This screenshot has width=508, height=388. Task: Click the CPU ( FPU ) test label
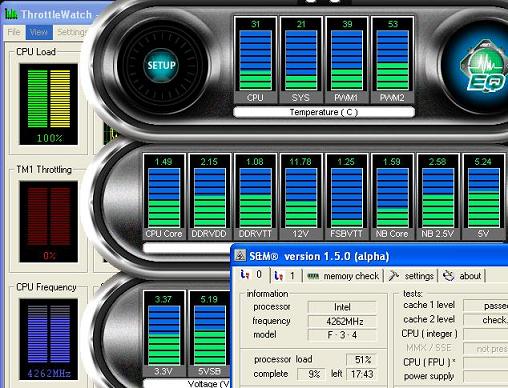click(x=429, y=362)
